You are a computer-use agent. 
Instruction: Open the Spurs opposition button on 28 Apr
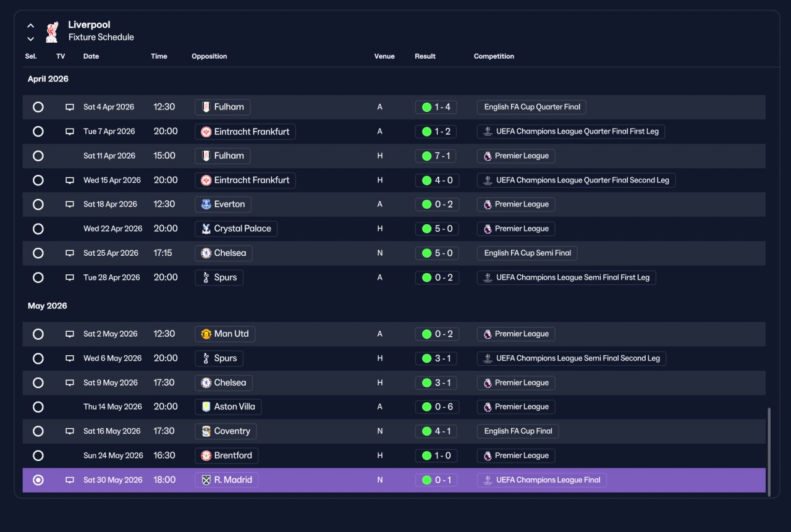coord(219,277)
